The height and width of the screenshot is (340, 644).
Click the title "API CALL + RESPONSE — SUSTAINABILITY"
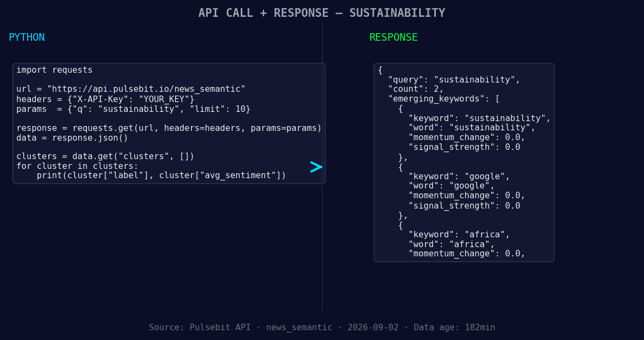(322, 13)
